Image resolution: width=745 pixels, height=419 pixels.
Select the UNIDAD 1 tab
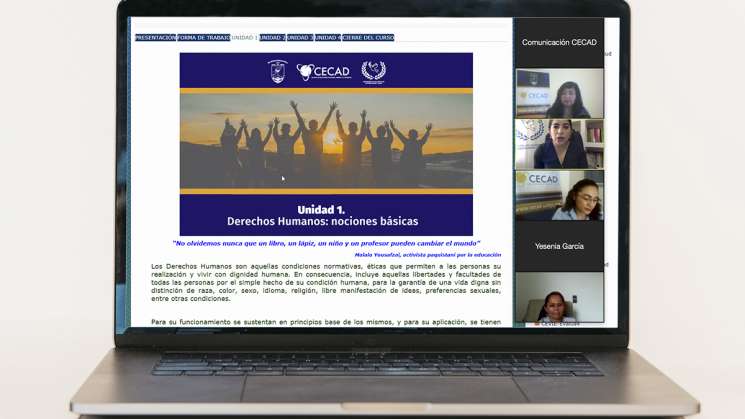tap(245, 38)
